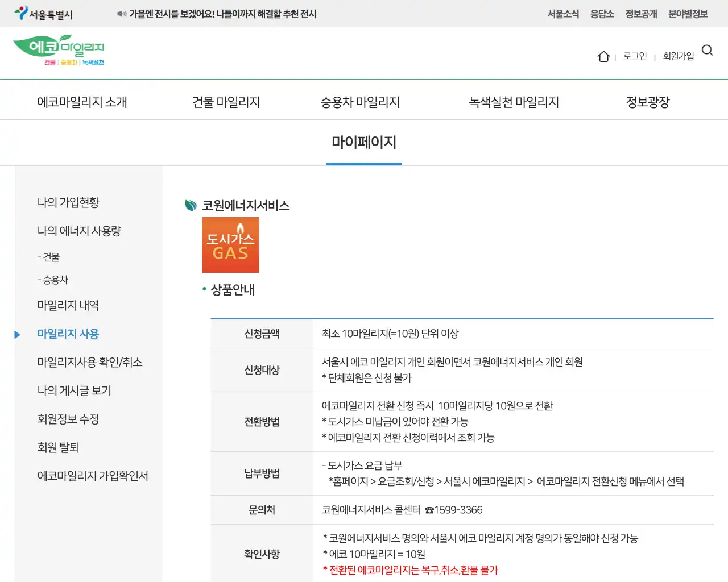Open the search magnifier icon

click(x=707, y=50)
